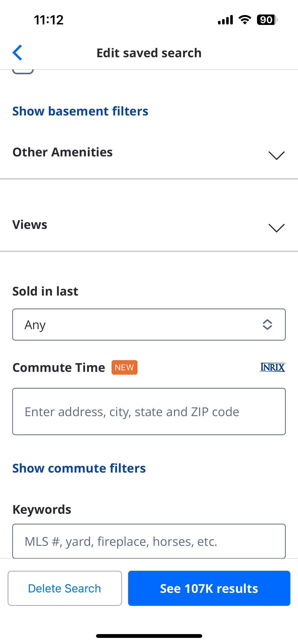
Task: Toggle the partially hidden checkbox under the header
Action: [23, 71]
